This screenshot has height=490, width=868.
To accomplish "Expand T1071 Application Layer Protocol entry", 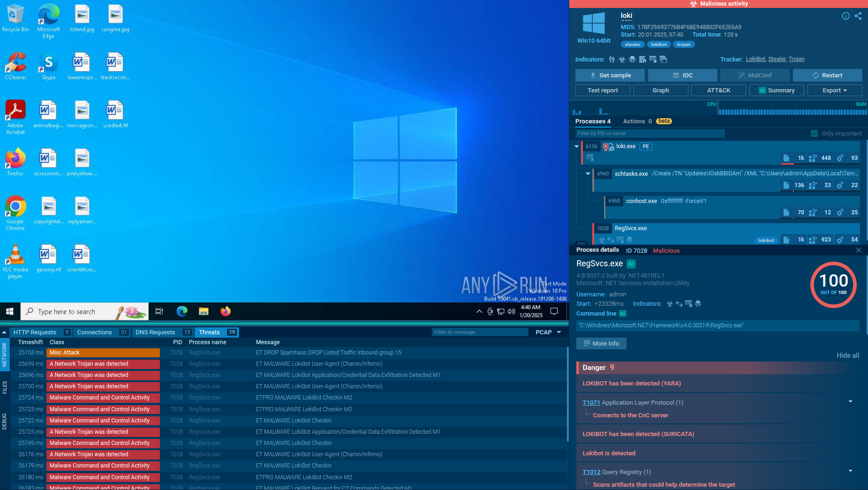I will (x=850, y=402).
